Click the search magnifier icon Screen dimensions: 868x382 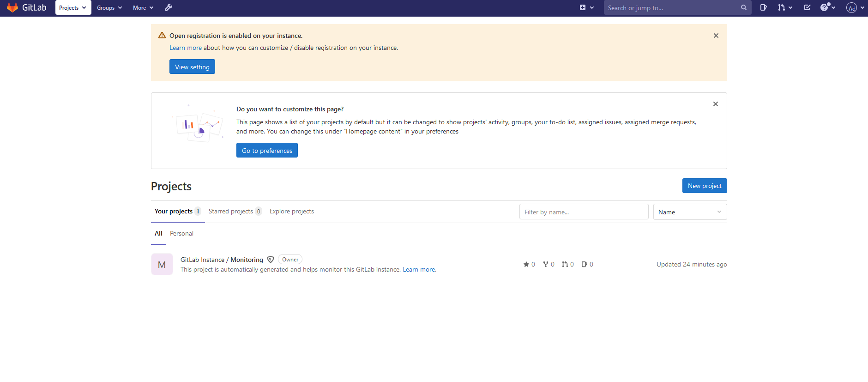coord(743,7)
